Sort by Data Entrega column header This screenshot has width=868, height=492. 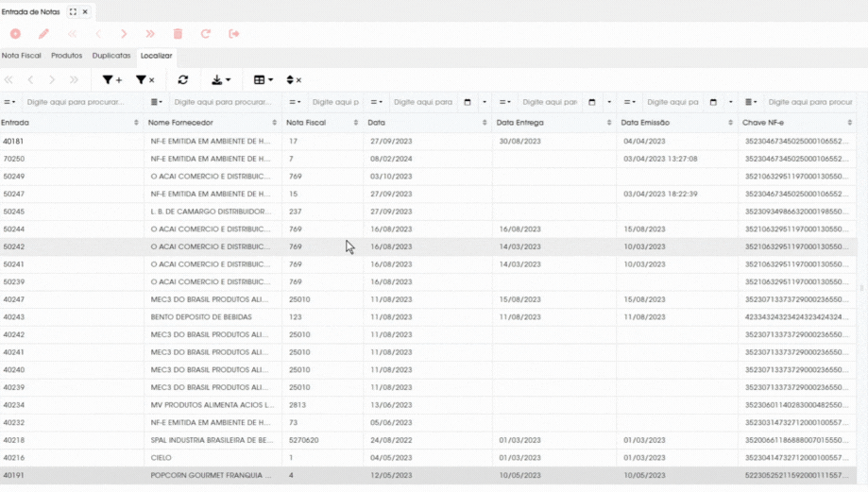click(x=554, y=123)
